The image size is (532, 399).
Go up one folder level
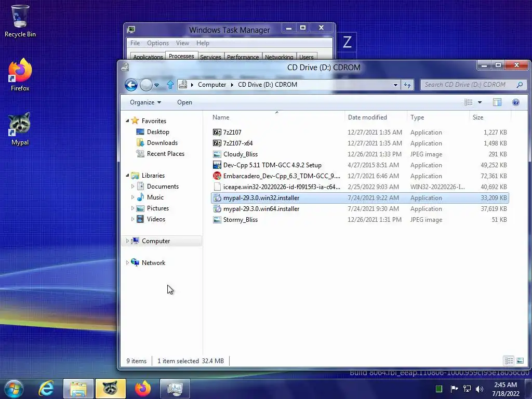pyautogui.click(x=170, y=85)
